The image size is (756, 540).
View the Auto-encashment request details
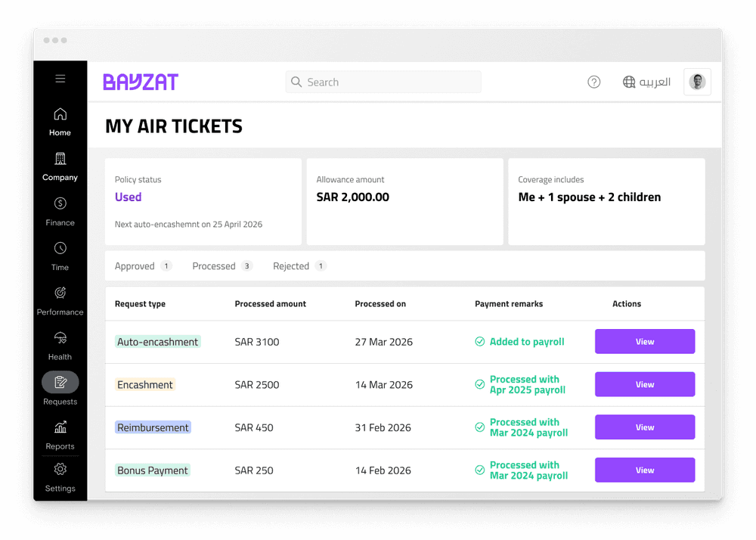coord(644,341)
